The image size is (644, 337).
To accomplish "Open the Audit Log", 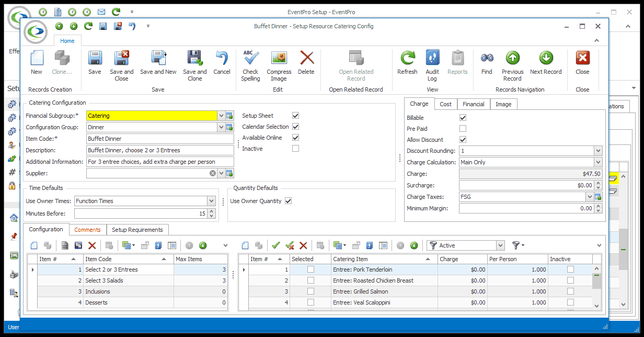I will 432,66.
